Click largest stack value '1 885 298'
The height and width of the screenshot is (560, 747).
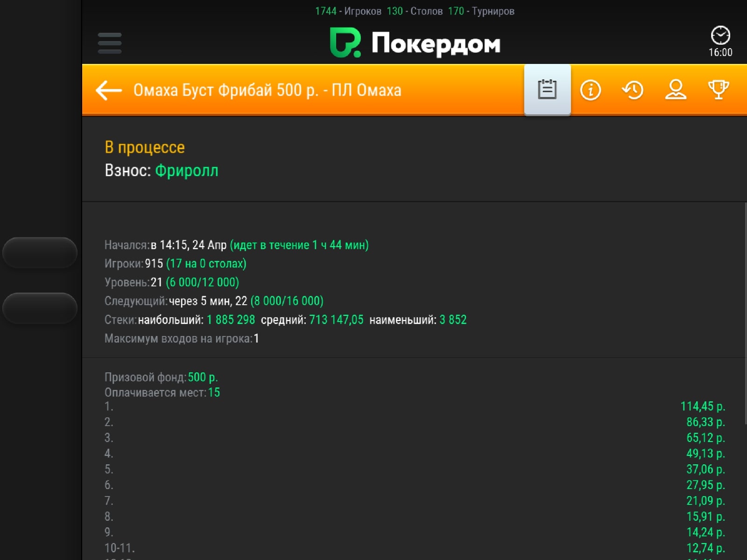(x=231, y=320)
